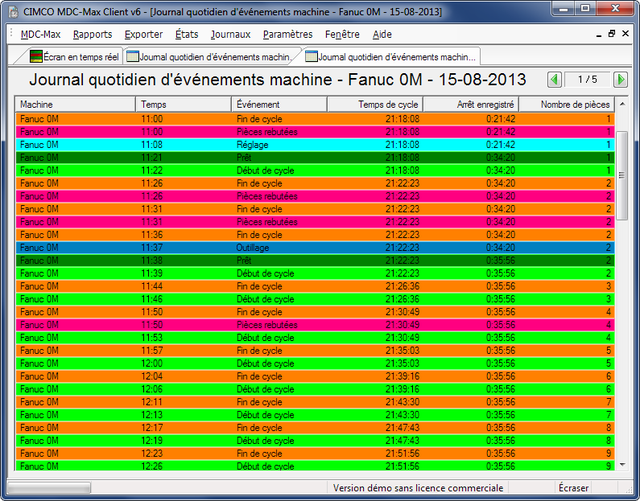Open the MDC-Max menu
This screenshot has height=501, width=640.
pyautogui.click(x=40, y=34)
